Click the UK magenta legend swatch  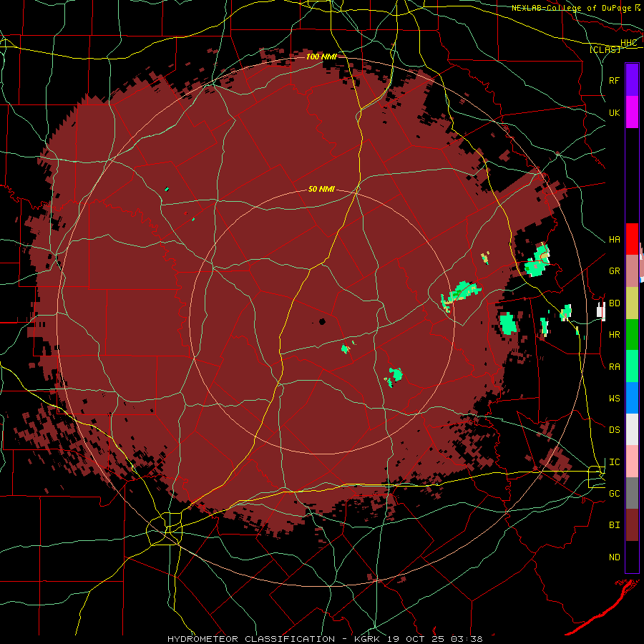click(632, 112)
